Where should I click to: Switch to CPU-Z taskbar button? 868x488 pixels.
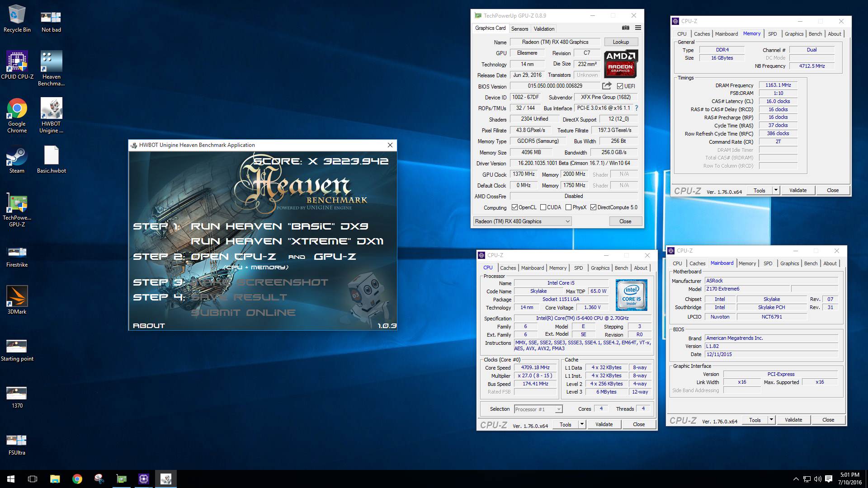click(x=144, y=479)
